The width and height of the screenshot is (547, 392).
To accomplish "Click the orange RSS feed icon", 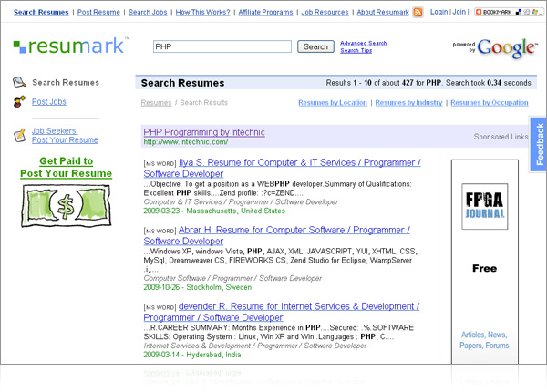I will click(x=418, y=13).
